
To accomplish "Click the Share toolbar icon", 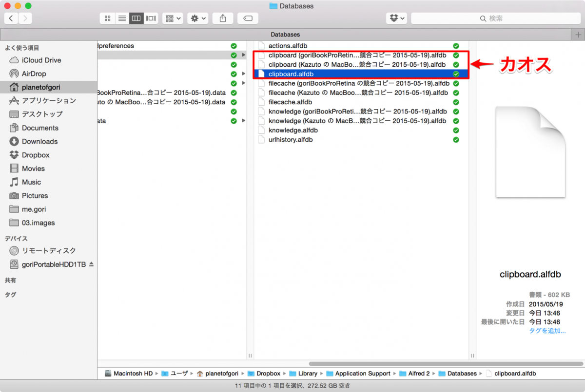I will [223, 19].
